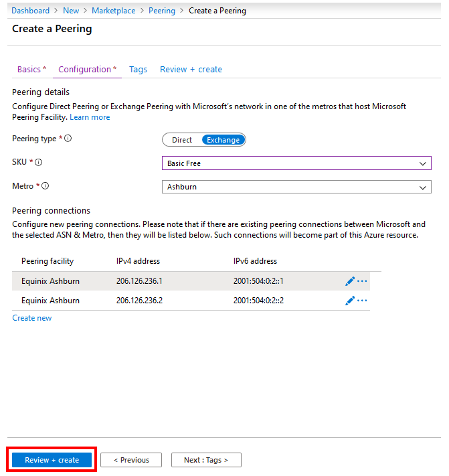
Task: Open the SKU dropdown showing Basic Free
Action: (296, 163)
